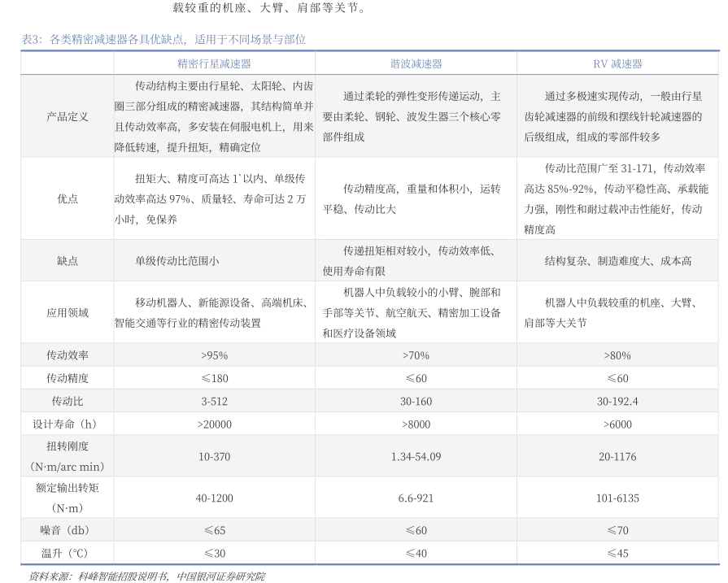Click the 精密行星减速器 column header
728x583 pixels.
[x=214, y=63]
